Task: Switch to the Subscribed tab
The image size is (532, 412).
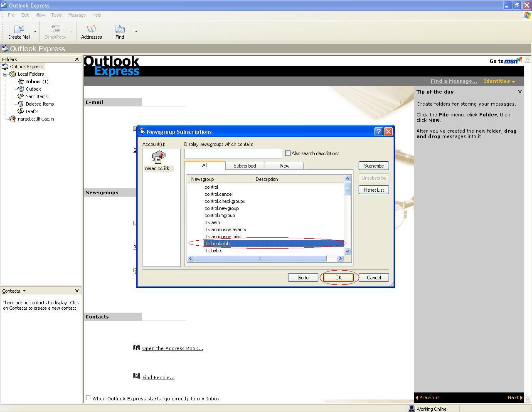Action: point(244,166)
